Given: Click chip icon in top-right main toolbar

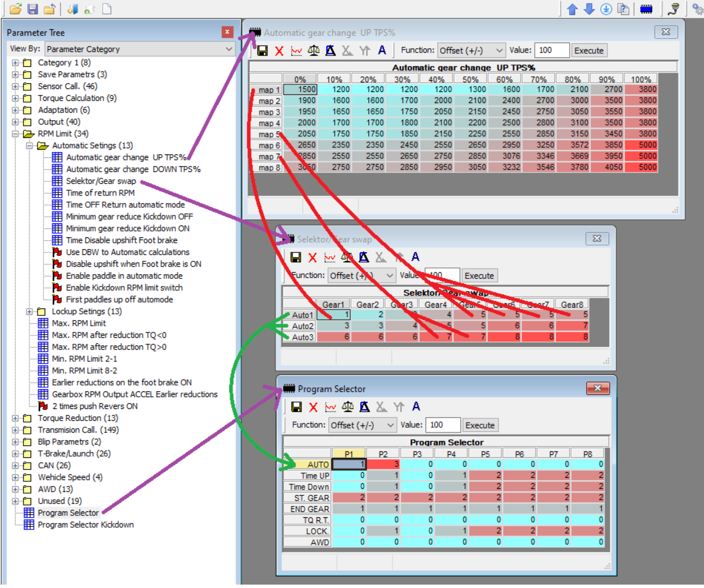Looking at the screenshot, I should pyautogui.click(x=646, y=9).
